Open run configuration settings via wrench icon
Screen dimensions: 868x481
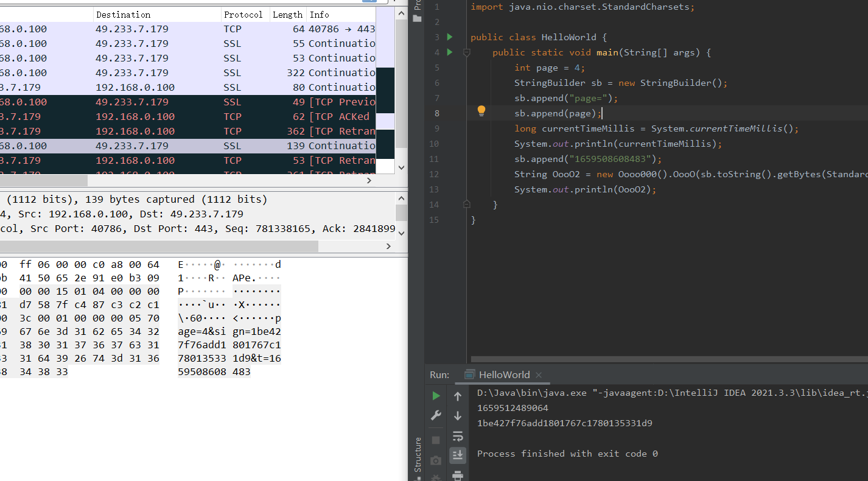(436, 415)
